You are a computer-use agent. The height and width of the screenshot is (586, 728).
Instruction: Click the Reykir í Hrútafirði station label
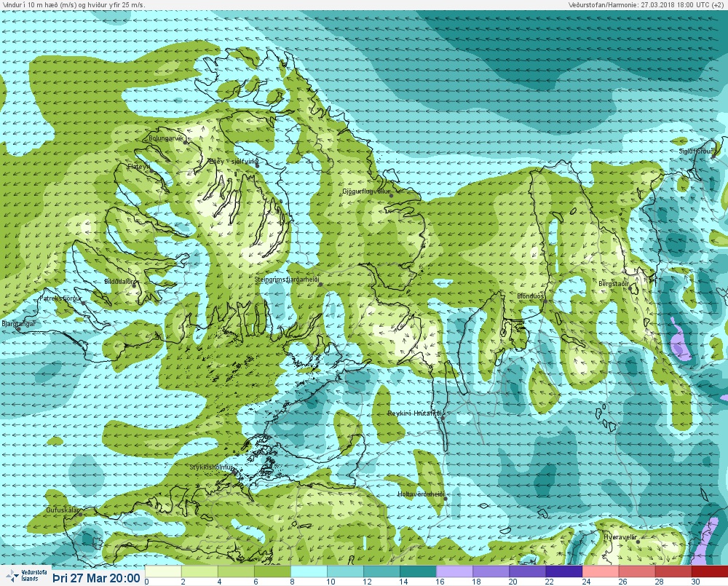tap(416, 413)
